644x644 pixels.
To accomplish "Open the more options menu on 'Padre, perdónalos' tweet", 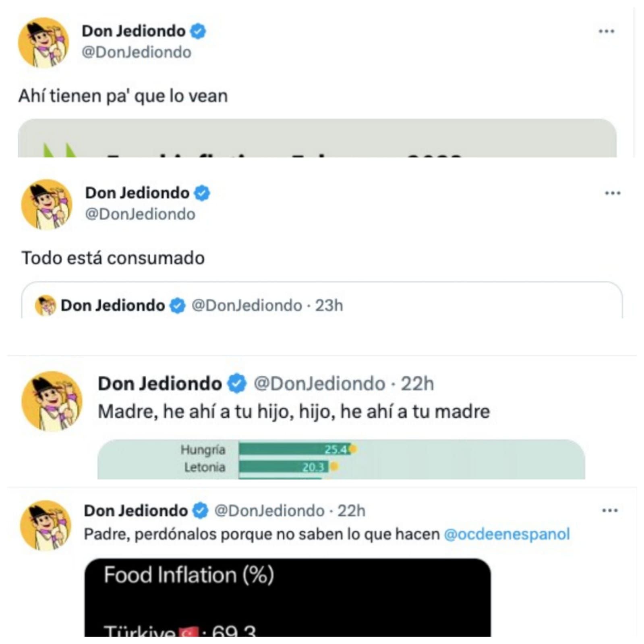I will coord(609,511).
